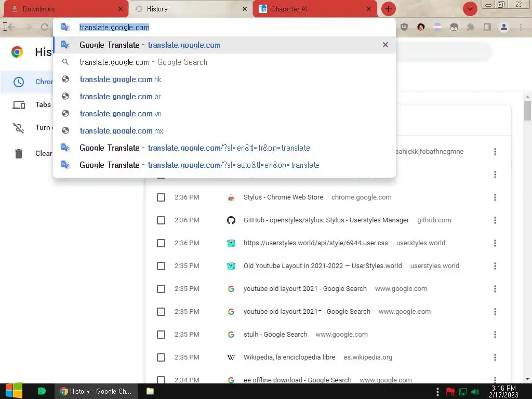Open a new tab with plus button
Viewport: 532px width, 399px height.
pyautogui.click(x=389, y=9)
